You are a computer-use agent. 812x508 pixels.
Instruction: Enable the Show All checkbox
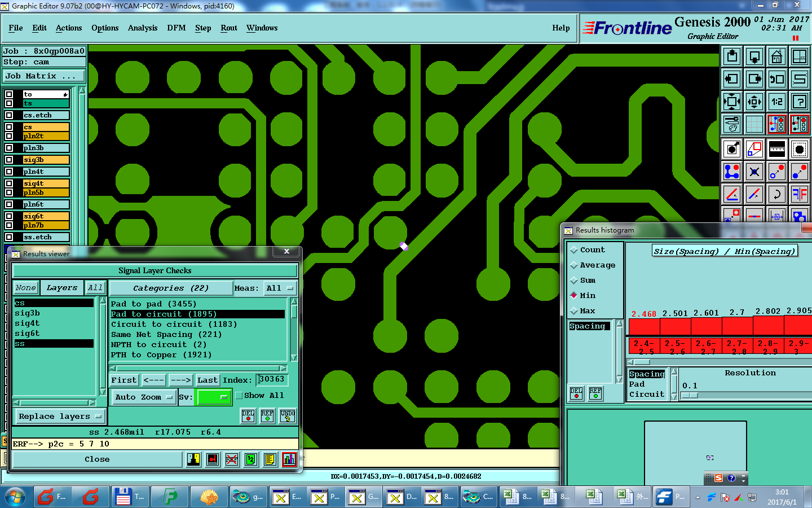point(239,396)
